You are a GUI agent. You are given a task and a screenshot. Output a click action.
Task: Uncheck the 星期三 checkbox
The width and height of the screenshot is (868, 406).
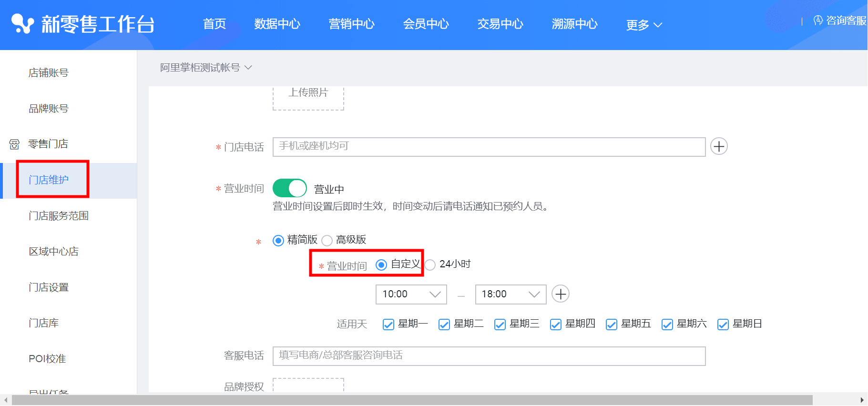click(500, 325)
